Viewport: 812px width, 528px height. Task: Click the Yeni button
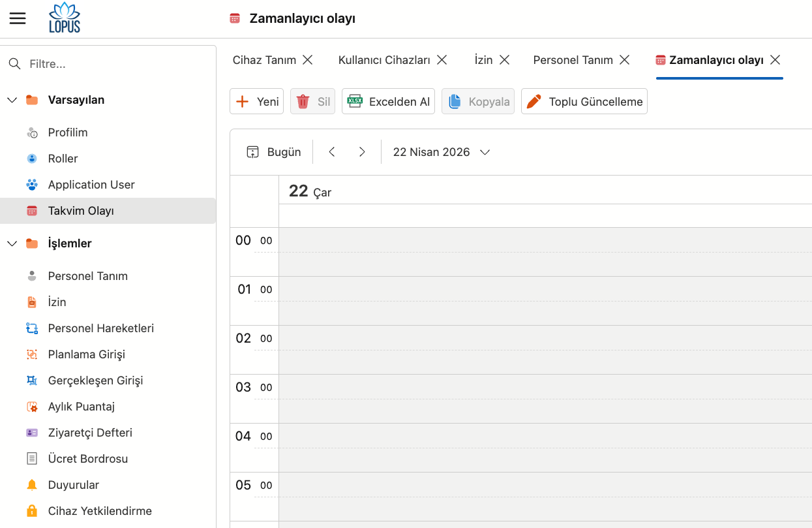[257, 101]
